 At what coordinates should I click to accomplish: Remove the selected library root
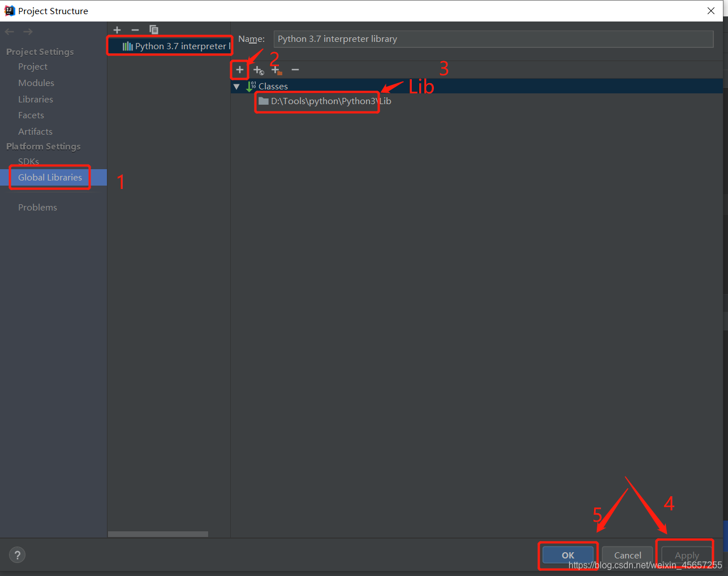(295, 70)
